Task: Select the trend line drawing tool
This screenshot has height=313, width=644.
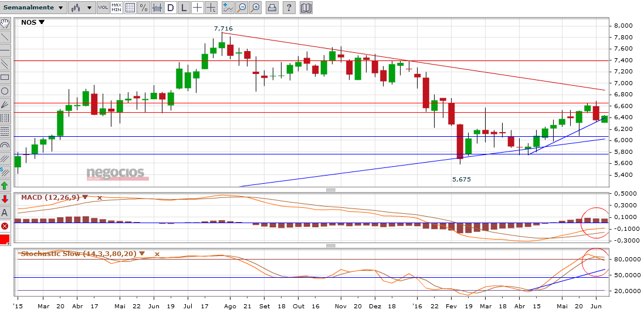Action: pos(5,36)
